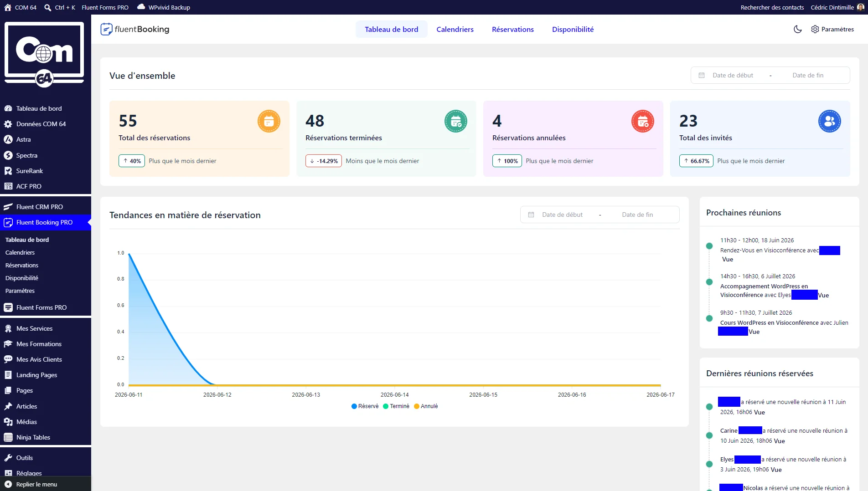This screenshot has height=491, width=868.
Task: Open Rechercher des contacts in the top bar
Action: (772, 7)
